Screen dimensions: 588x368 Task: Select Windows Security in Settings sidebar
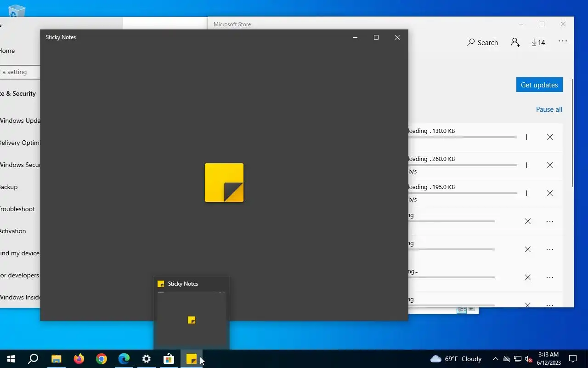coord(20,165)
